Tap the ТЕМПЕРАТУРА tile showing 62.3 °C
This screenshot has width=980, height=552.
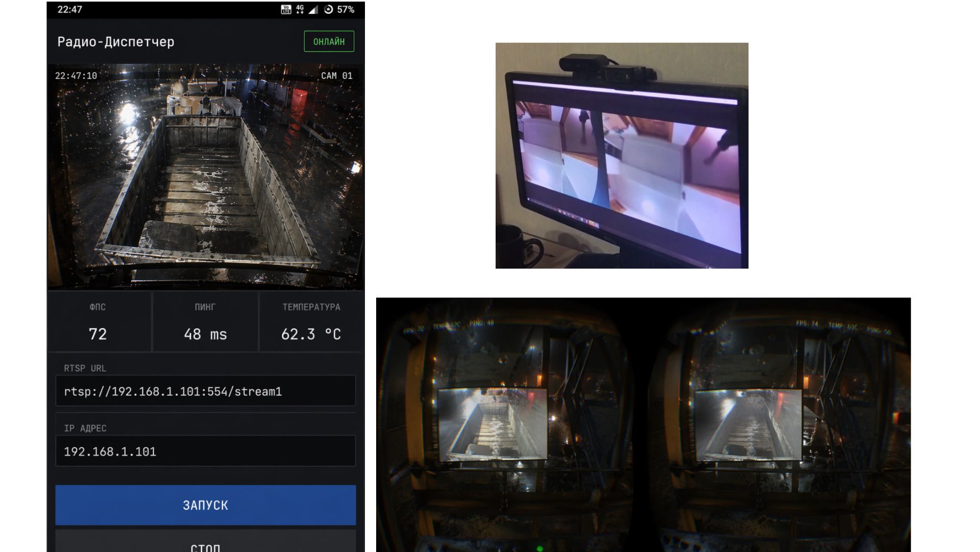pyautogui.click(x=311, y=322)
